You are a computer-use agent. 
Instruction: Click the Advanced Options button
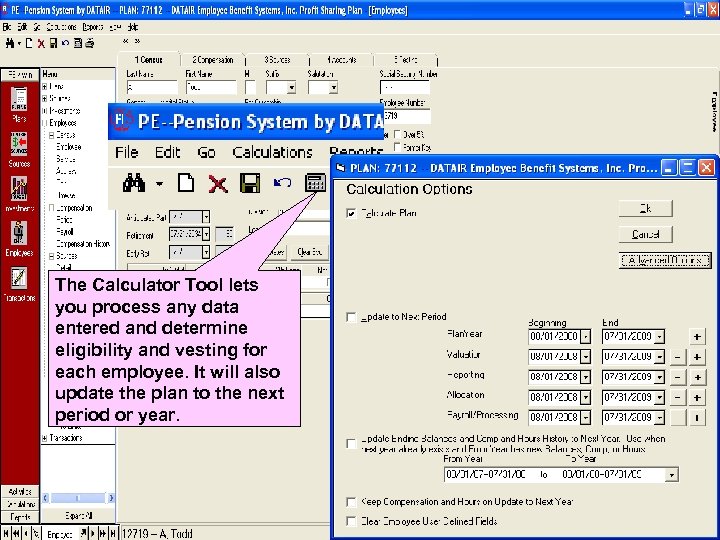665,260
